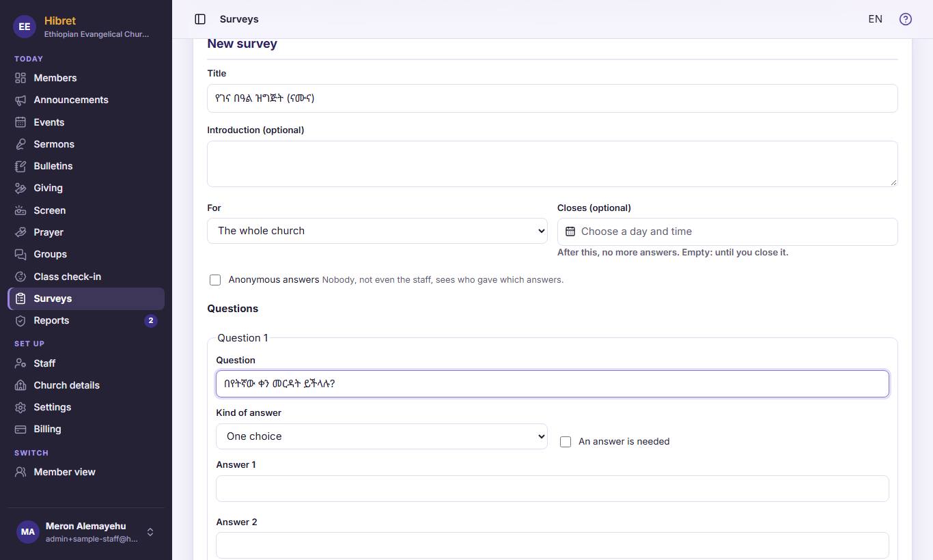Toggle the sidebar panel icon

click(x=200, y=19)
